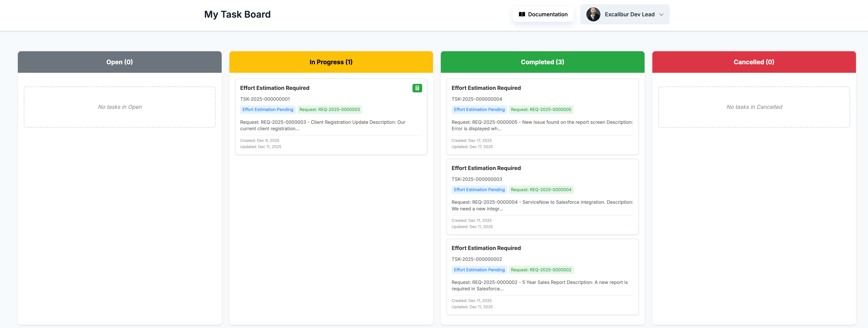Click Effort Estimation Pending badge on TSK-2025-000000001
The image size is (868, 328).
[x=268, y=109]
